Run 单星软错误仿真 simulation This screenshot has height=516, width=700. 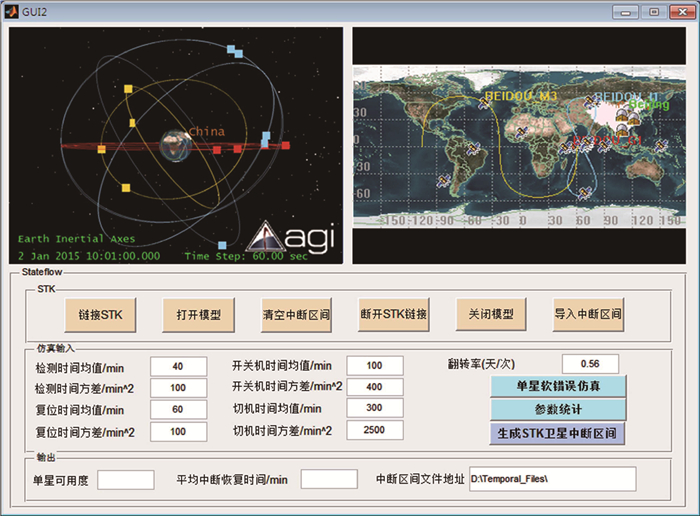[x=558, y=386]
